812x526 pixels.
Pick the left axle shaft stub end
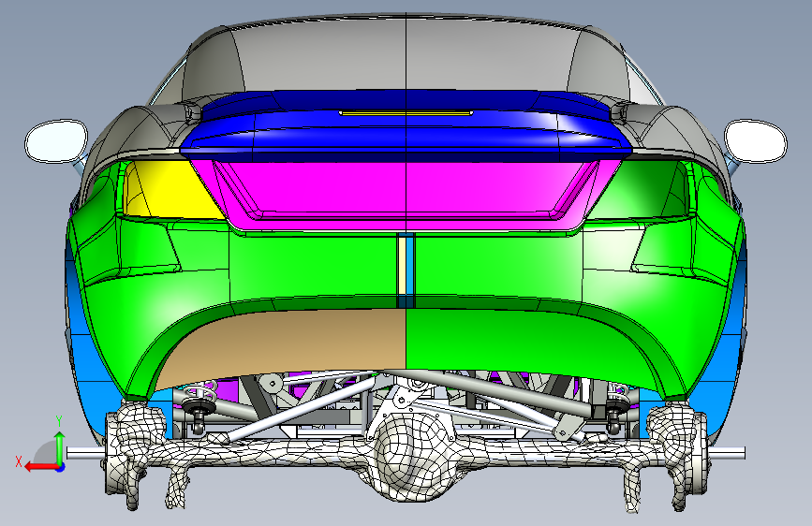point(85,454)
